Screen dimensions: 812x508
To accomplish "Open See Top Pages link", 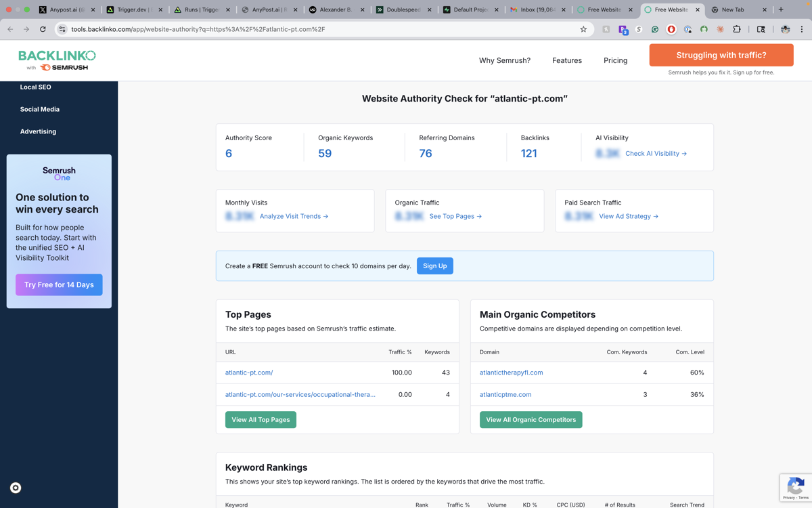I will point(455,217).
